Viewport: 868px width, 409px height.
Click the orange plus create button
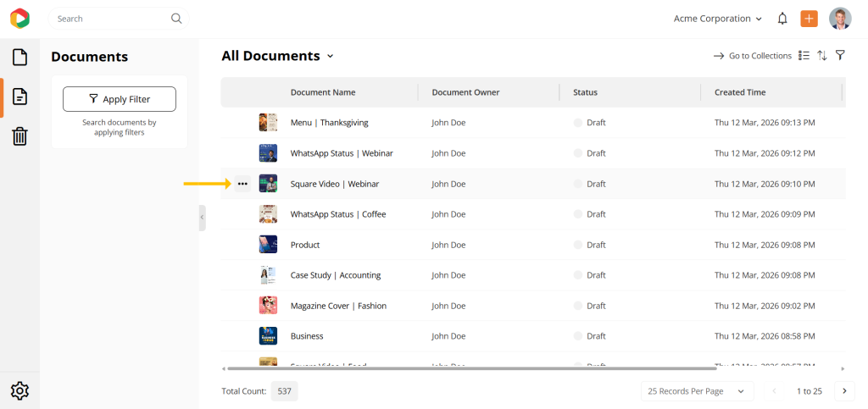(809, 19)
